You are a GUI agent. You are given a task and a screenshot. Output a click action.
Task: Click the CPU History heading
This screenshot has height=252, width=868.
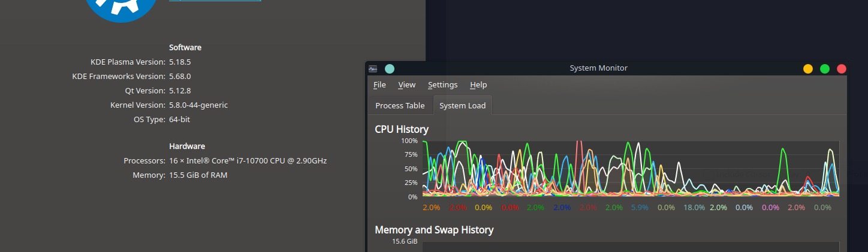(x=402, y=129)
